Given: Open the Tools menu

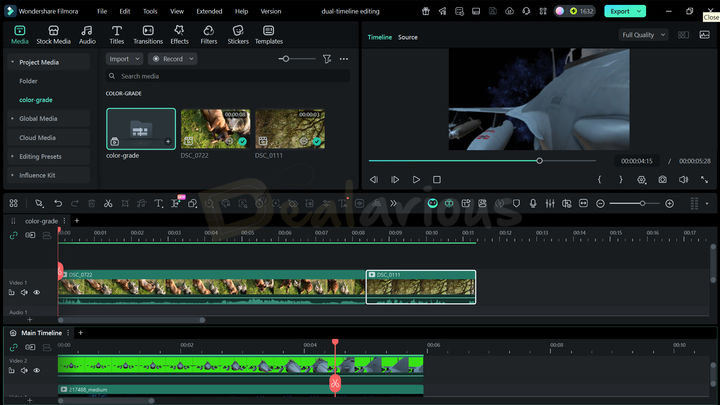Looking at the screenshot, I should point(150,11).
